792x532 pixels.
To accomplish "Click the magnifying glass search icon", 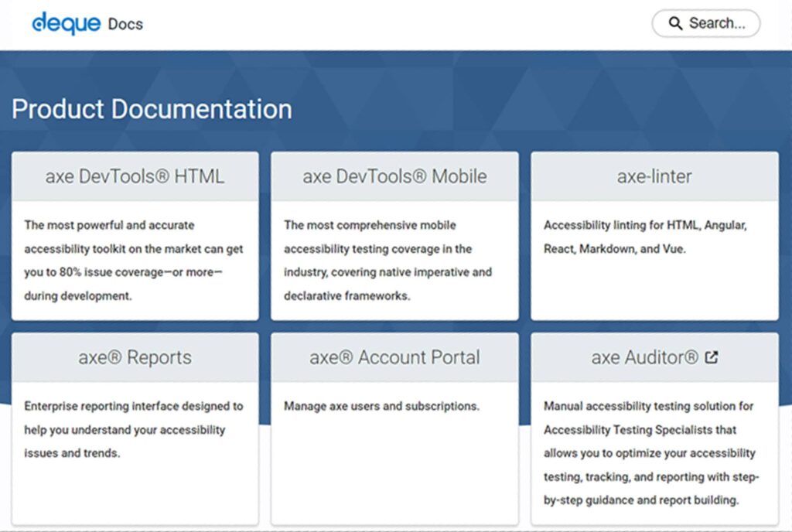I will click(x=675, y=23).
